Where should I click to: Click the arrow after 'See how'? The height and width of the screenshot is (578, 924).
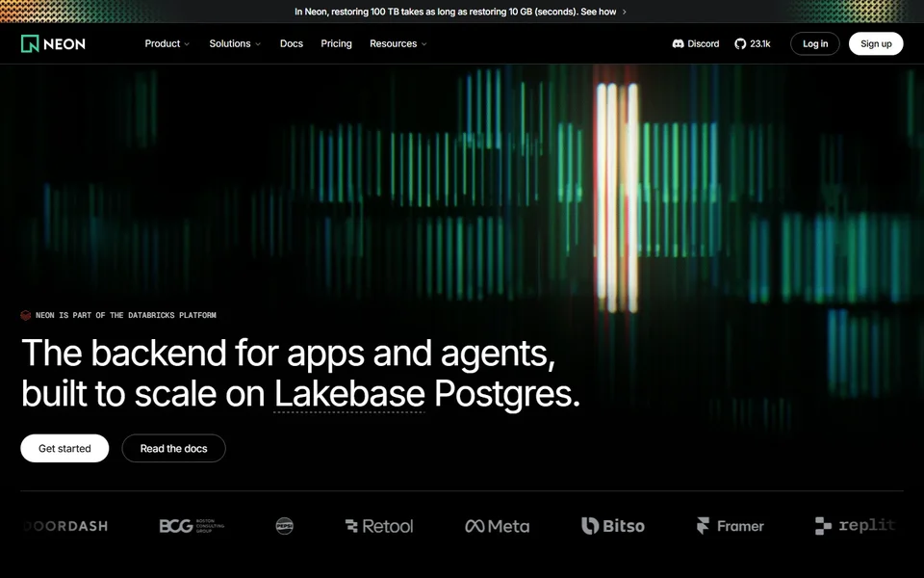[625, 12]
